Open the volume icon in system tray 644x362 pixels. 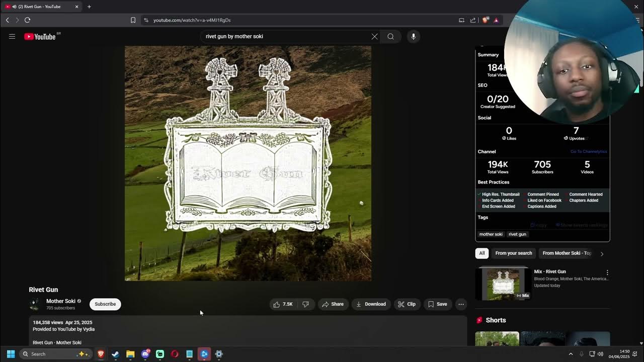point(600,354)
